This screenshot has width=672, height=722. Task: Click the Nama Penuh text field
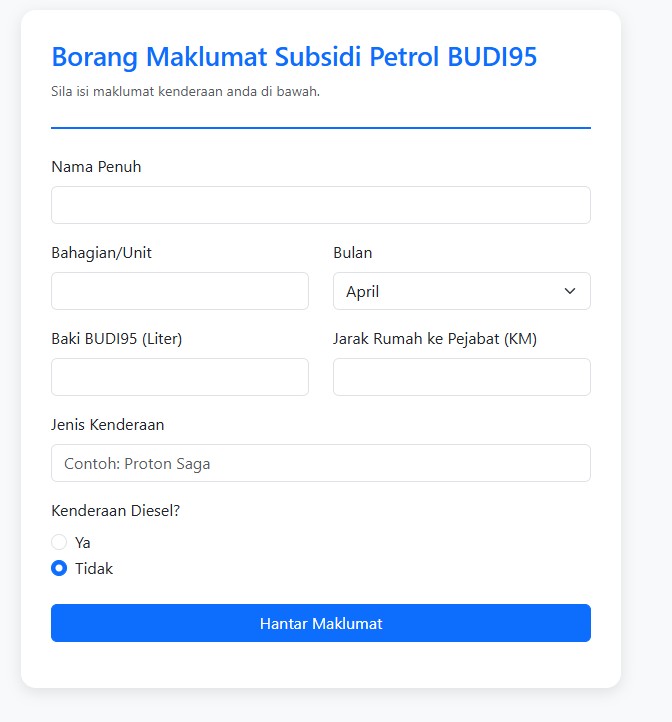click(320, 205)
